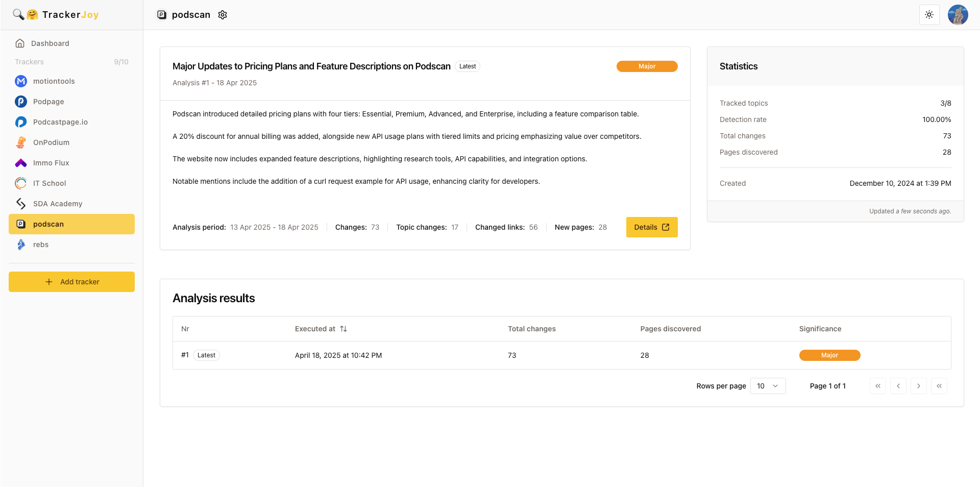Click the IT School tracker icon
The height and width of the screenshot is (487, 980).
(x=21, y=183)
